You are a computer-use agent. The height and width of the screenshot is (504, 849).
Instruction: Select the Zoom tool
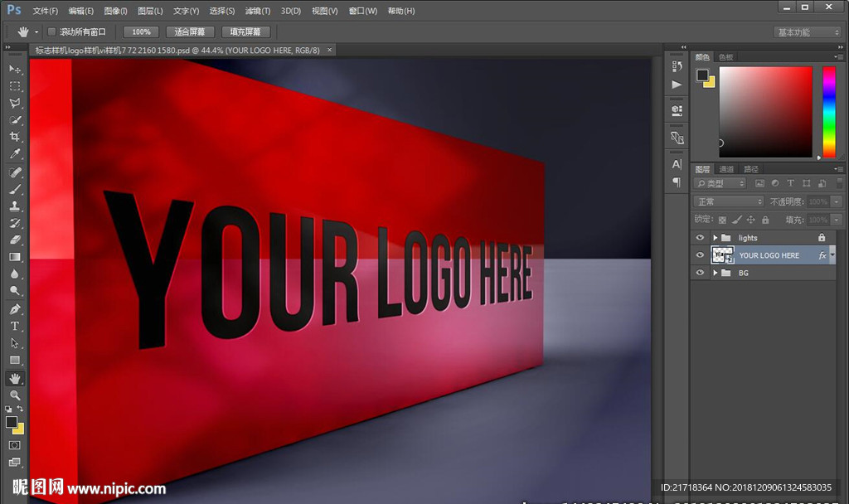(x=15, y=395)
